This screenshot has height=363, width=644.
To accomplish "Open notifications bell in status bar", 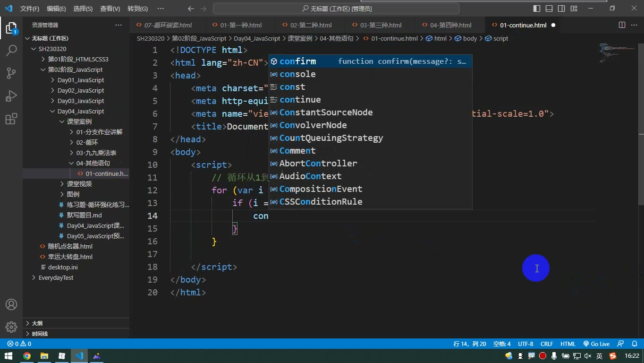I will [x=635, y=344].
